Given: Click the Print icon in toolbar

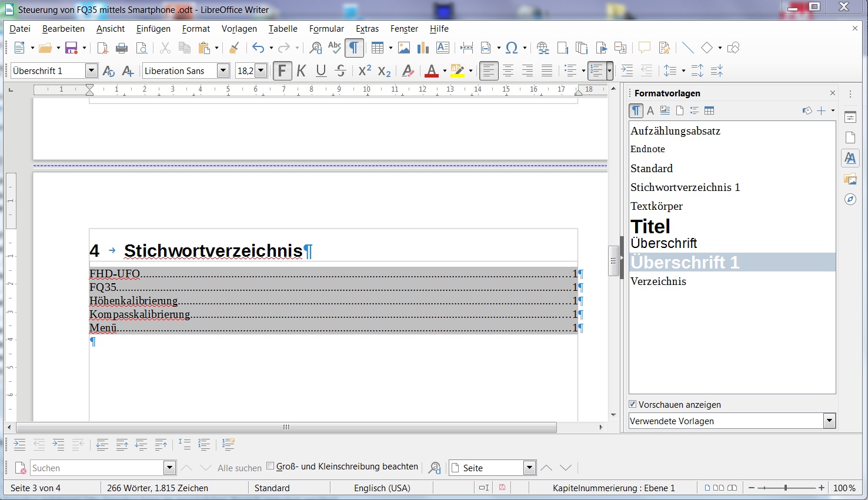Looking at the screenshot, I should [122, 48].
